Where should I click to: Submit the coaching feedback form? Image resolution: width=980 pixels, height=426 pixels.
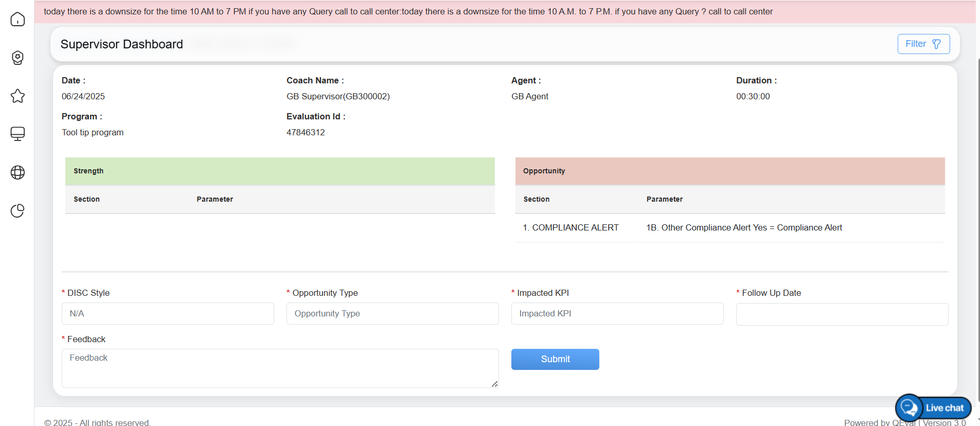pos(555,359)
